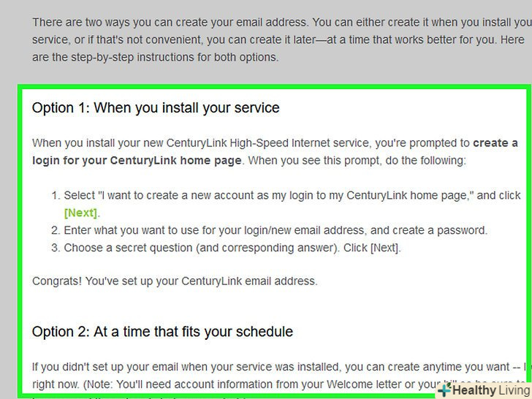
Task: Click the "Option 2: At a time that fits" heading
Action: (x=162, y=332)
